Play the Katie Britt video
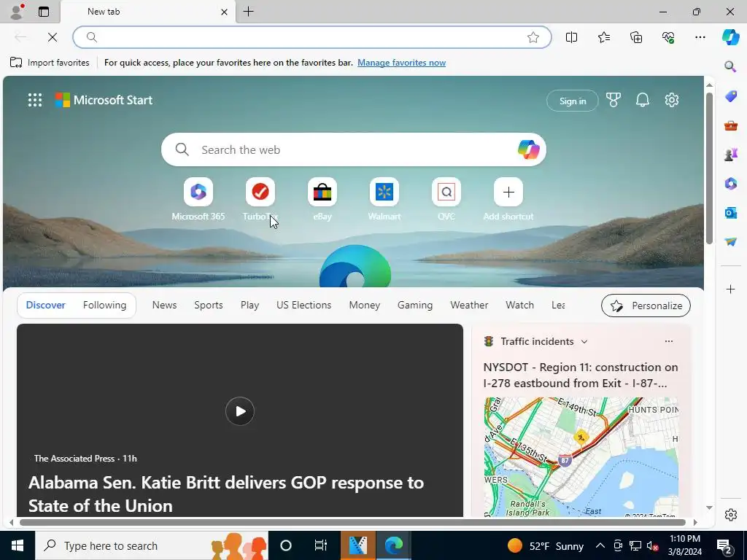Image resolution: width=747 pixels, height=560 pixels. (239, 411)
